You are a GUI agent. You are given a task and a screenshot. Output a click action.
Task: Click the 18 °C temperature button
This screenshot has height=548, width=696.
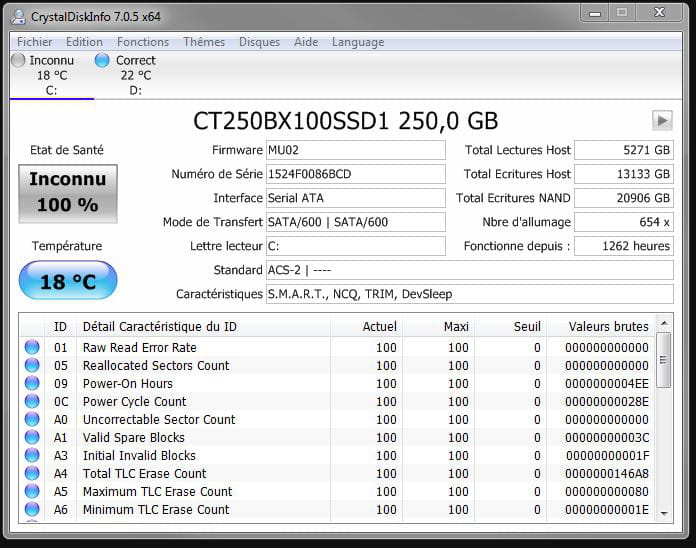(68, 280)
